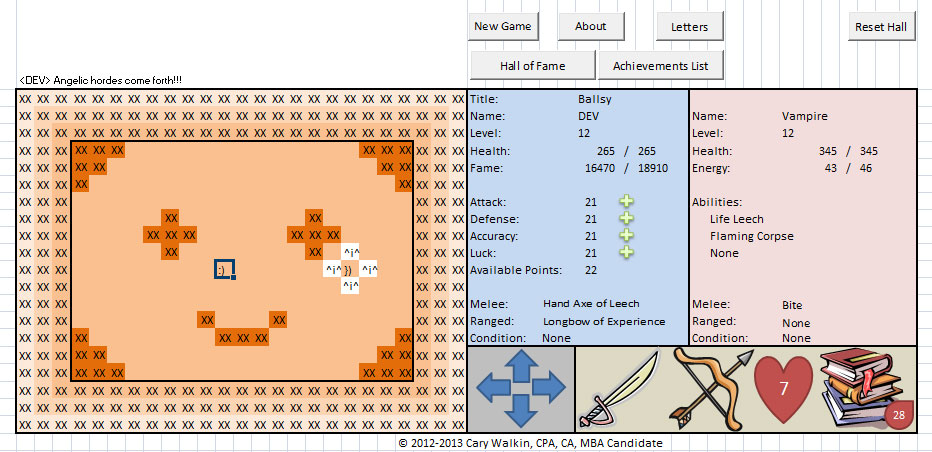Viewport: 932px width, 452px height.
Task: View the Achievements List
Action: pos(660,66)
